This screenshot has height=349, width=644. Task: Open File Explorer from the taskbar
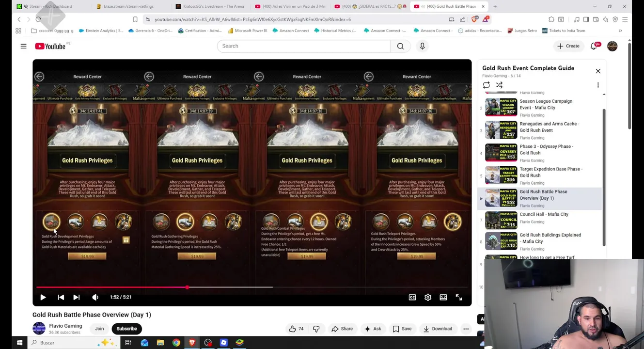pos(160,343)
